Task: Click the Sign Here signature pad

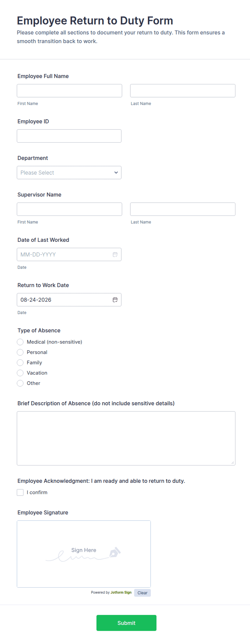Action: tap(84, 554)
